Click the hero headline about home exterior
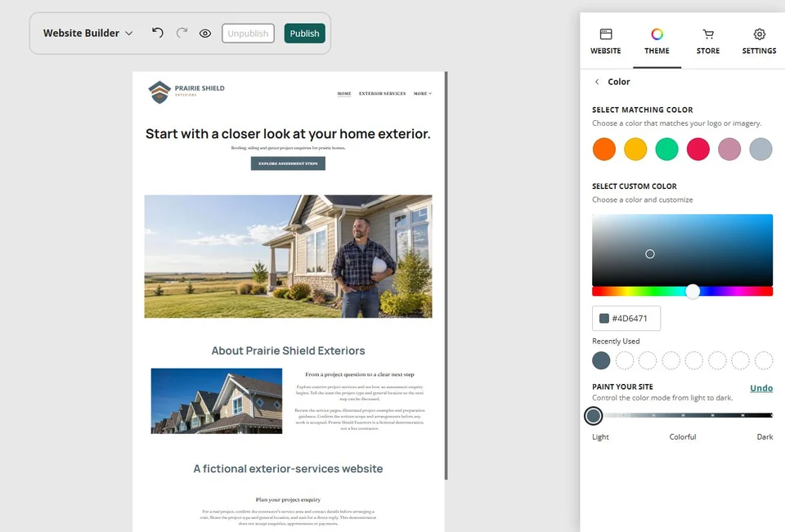 click(288, 134)
